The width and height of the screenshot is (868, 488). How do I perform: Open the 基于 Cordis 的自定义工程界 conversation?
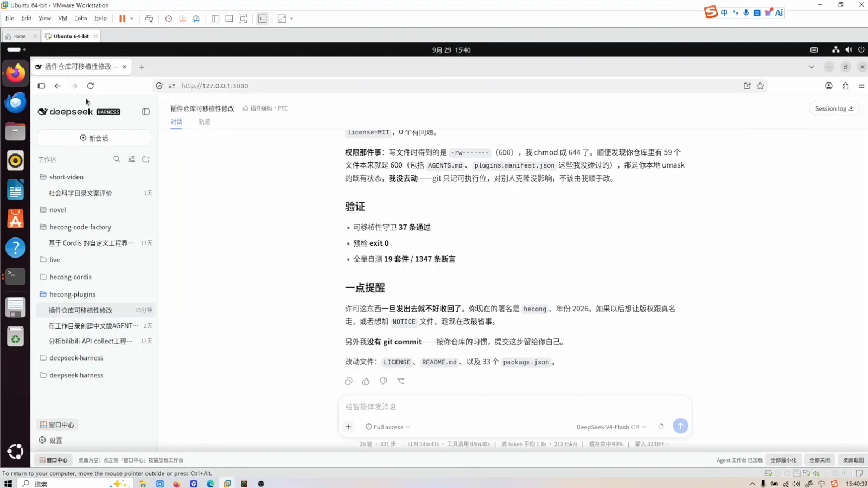96,243
